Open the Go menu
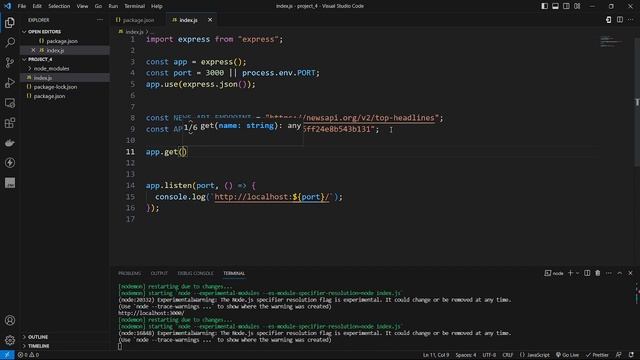The width and height of the screenshot is (640, 360). [x=98, y=6]
